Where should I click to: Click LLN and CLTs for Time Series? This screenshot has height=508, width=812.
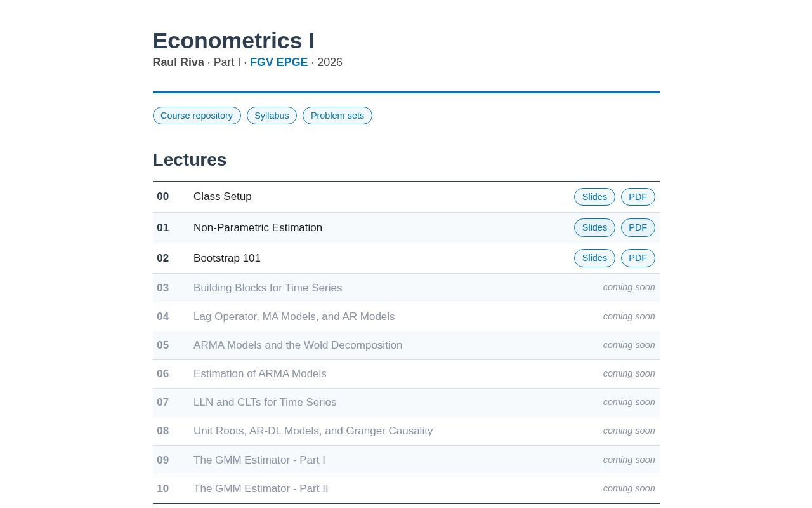[x=265, y=403]
